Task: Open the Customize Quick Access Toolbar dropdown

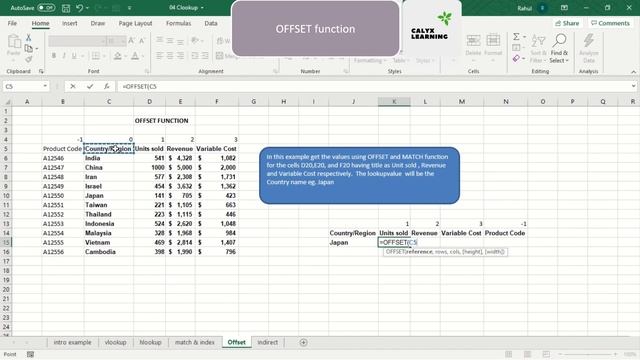Action: point(130,8)
